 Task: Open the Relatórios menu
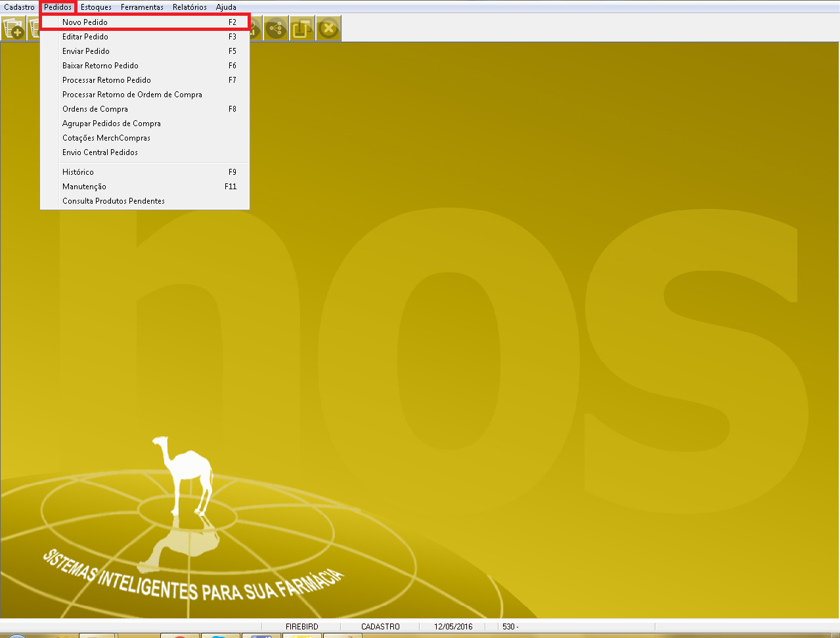190,7
